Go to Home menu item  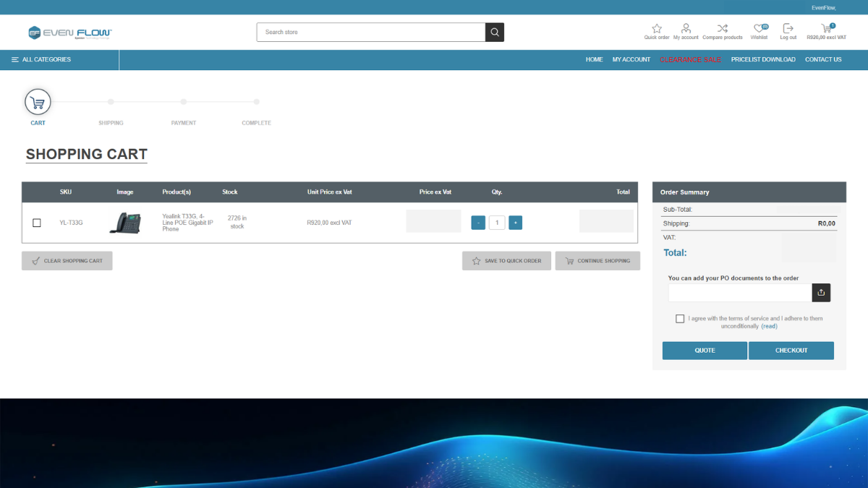click(x=594, y=59)
